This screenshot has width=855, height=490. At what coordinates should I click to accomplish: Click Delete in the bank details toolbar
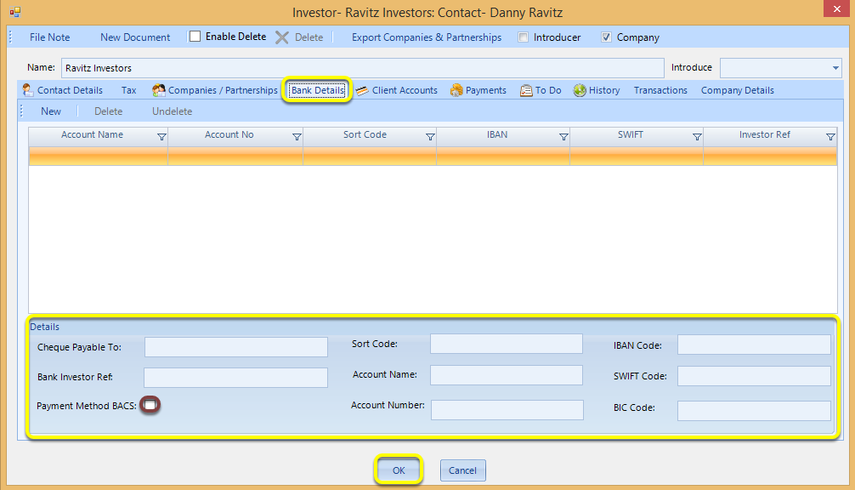pyautogui.click(x=108, y=111)
